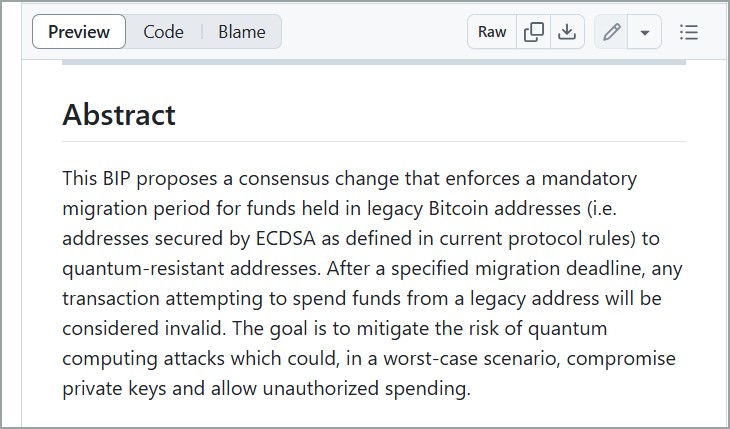This screenshot has height=429, width=730.
Task: Click the Abstract section heading
Action: [119, 115]
